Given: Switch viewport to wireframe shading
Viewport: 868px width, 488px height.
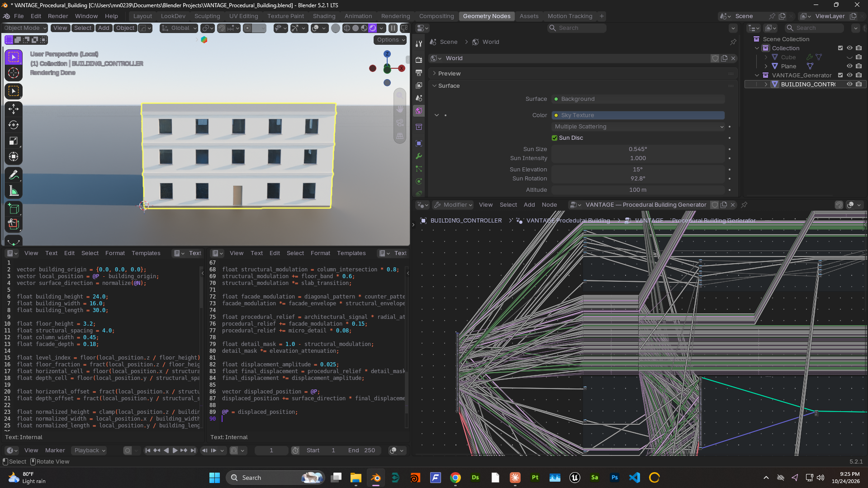Looking at the screenshot, I should click(347, 28).
